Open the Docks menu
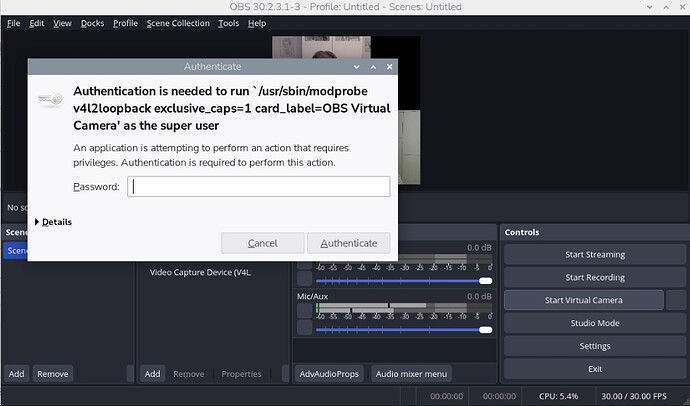This screenshot has height=406, width=690. click(92, 23)
